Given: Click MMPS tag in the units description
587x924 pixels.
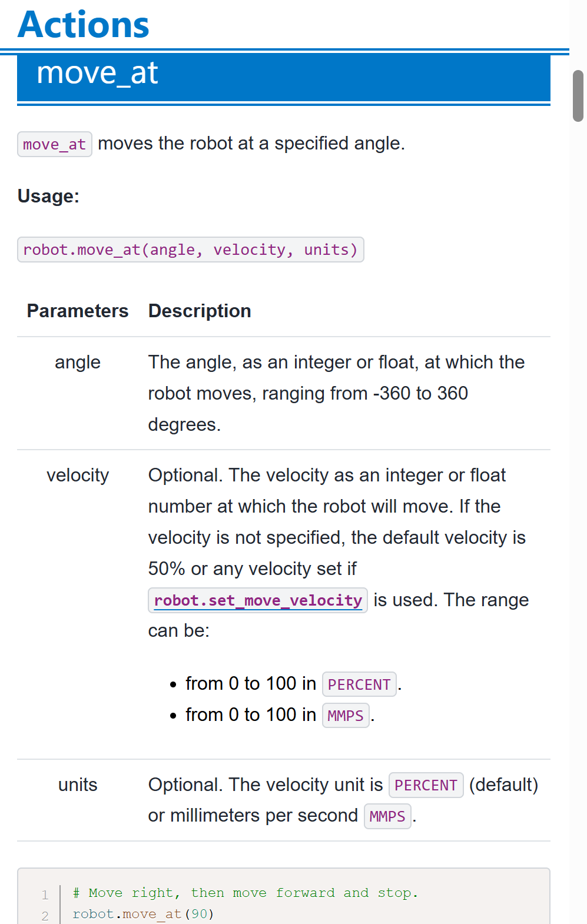Looking at the screenshot, I should pyautogui.click(x=387, y=816).
